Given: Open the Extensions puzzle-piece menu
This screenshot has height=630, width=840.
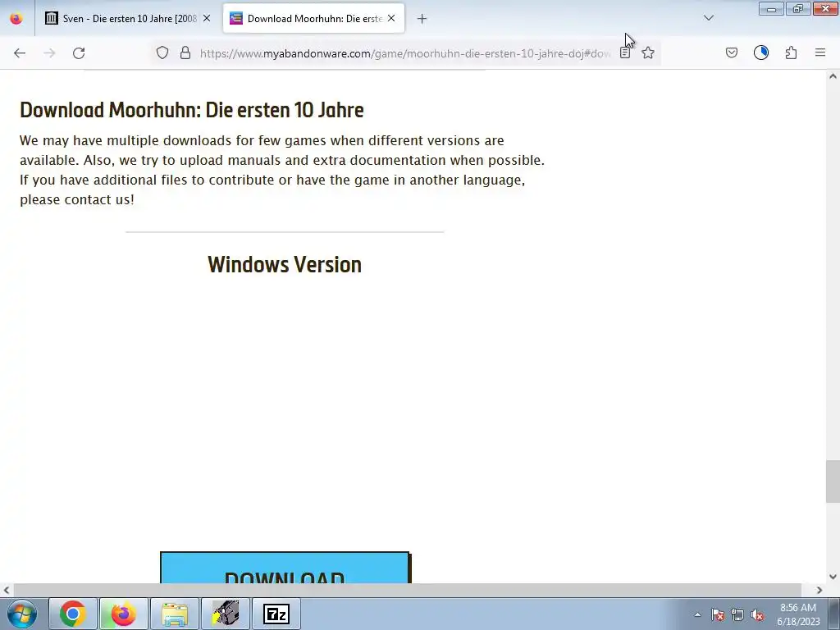Looking at the screenshot, I should click(791, 52).
